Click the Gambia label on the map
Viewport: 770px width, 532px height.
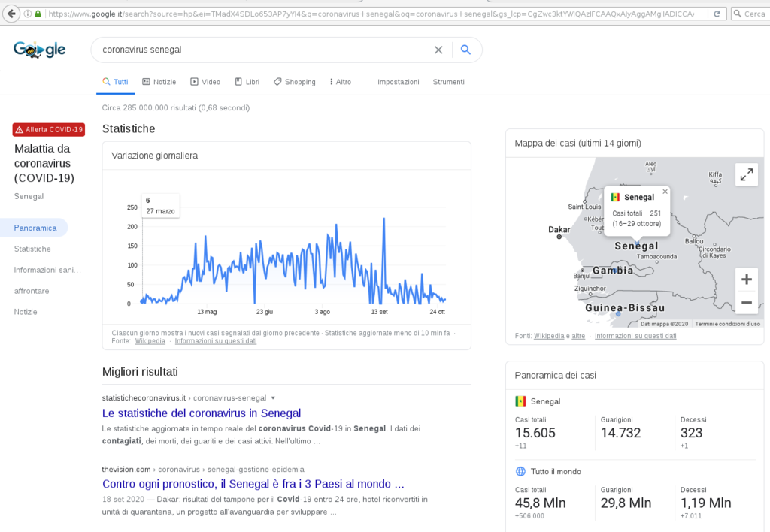[613, 271]
